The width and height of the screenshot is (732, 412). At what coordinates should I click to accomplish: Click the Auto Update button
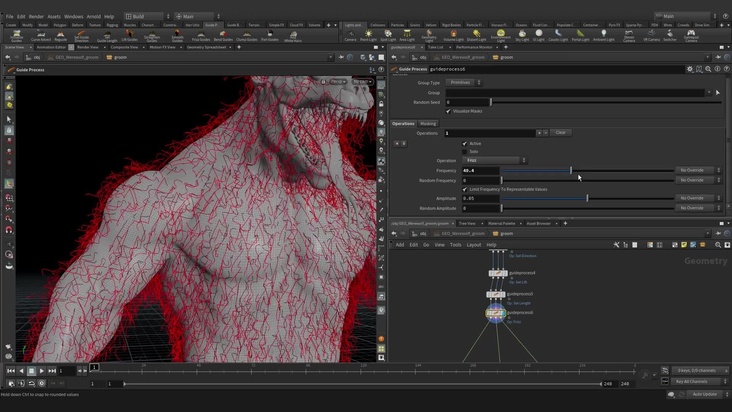coord(702,394)
